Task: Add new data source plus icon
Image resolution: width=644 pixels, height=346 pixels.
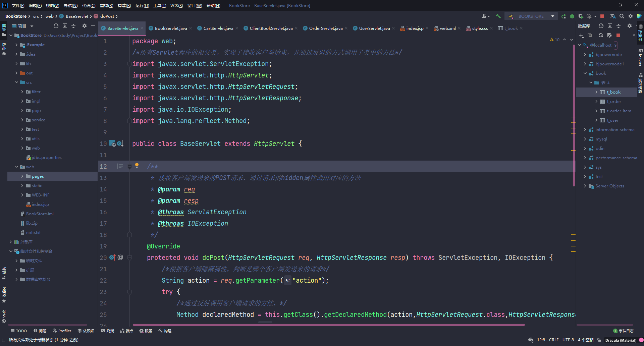Action: click(581, 35)
